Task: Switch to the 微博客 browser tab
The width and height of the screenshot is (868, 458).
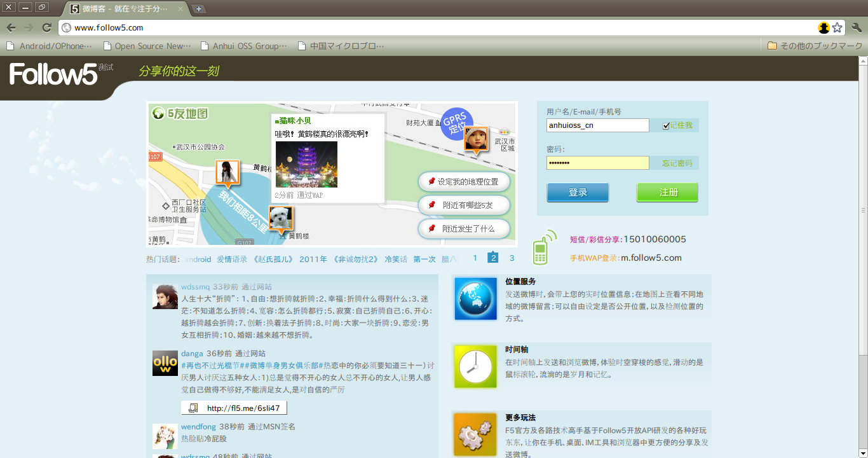Action: click(125, 9)
